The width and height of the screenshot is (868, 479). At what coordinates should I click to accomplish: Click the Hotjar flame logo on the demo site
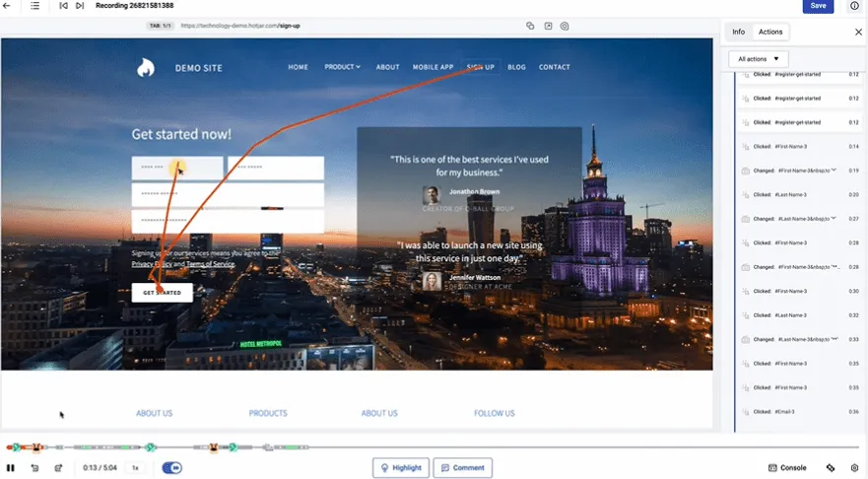(x=146, y=68)
